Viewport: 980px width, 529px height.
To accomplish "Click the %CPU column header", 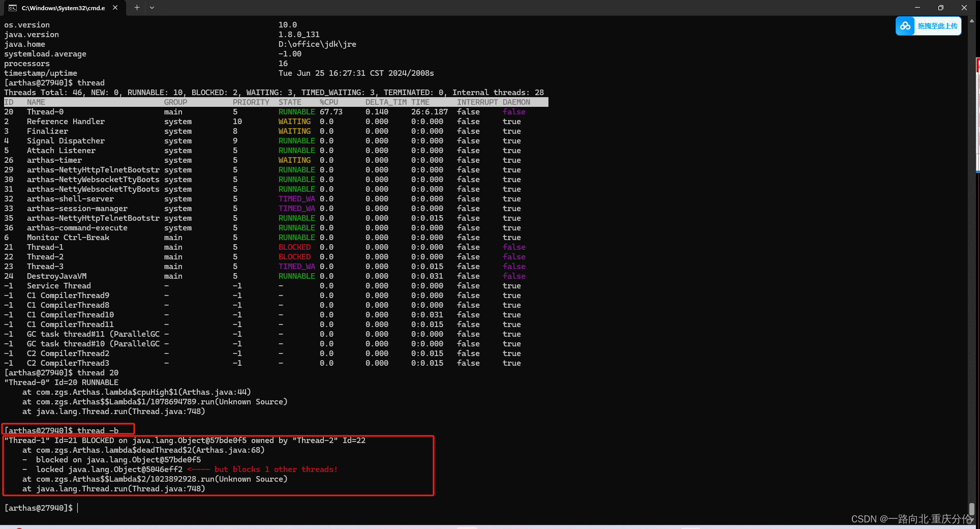I will point(329,102).
